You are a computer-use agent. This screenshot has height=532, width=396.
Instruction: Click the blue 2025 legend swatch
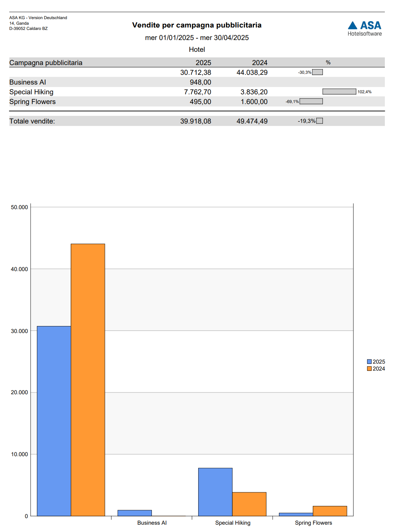(x=369, y=362)
